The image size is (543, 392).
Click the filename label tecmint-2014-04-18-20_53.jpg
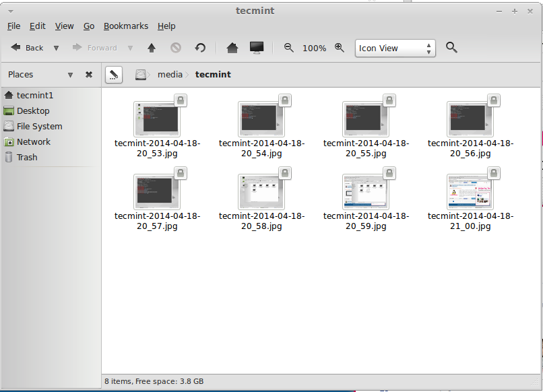tap(157, 148)
